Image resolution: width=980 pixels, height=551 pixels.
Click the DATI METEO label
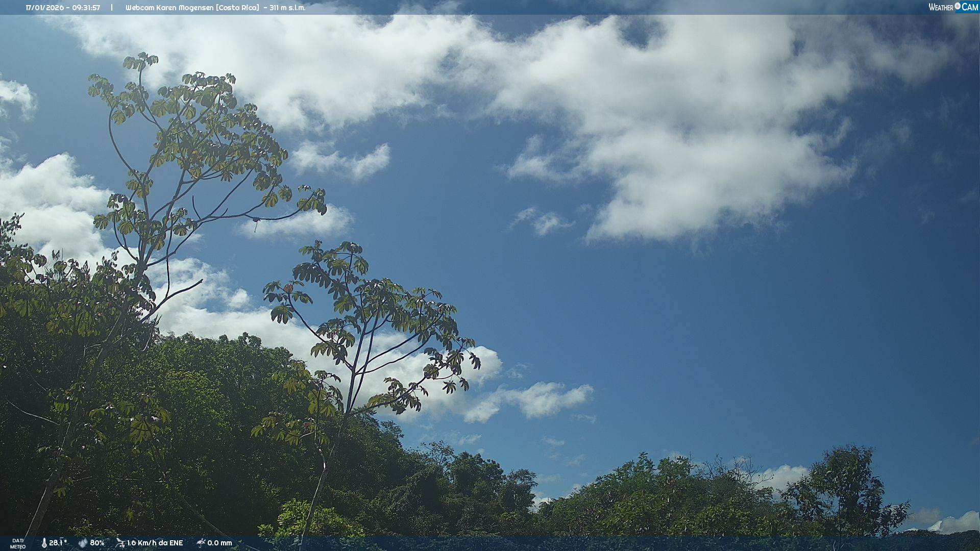click(18, 543)
